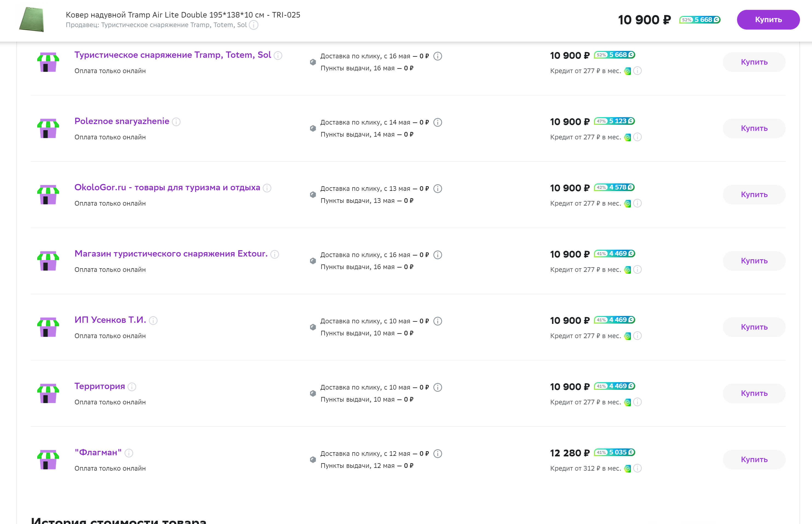Click info icon beside OkoloGor.ru seller name
Screen dimensions: 812x524
(267, 188)
